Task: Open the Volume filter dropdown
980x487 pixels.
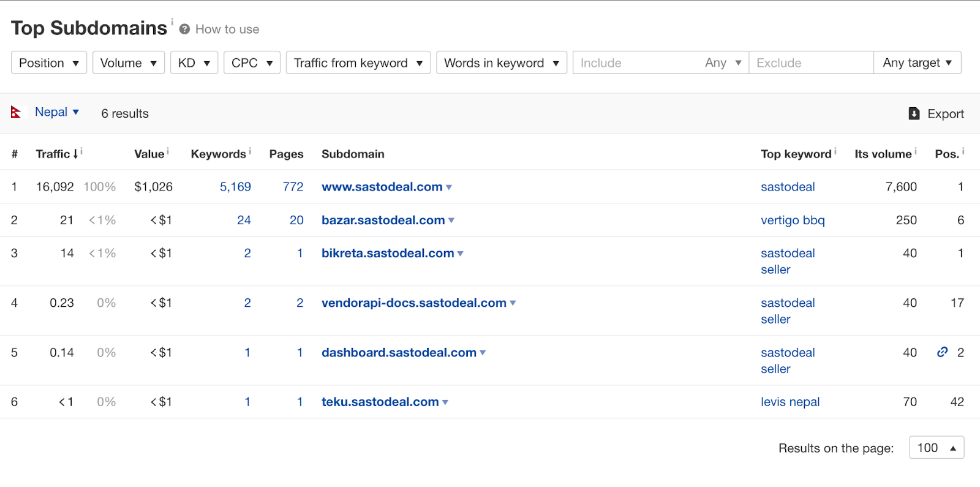Action: tap(129, 62)
